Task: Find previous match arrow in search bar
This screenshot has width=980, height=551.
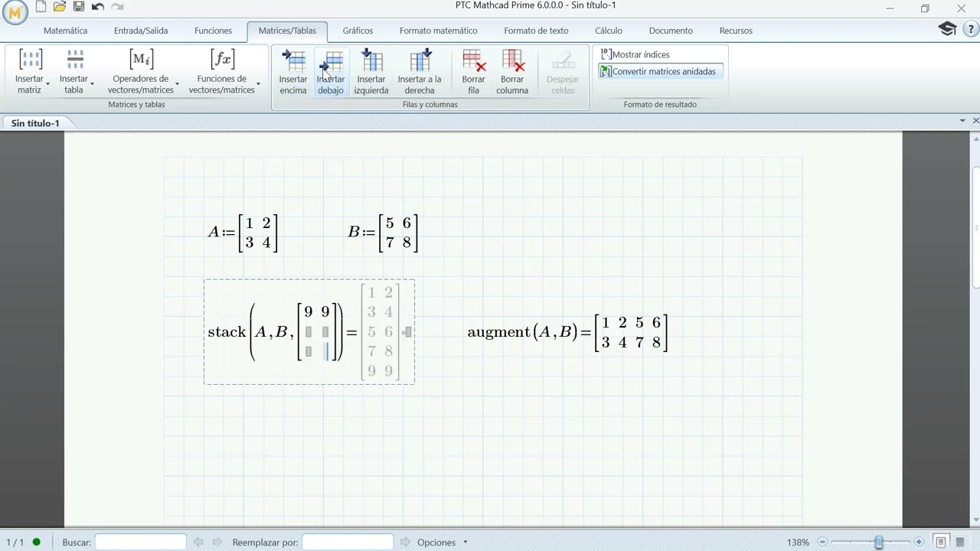Action: point(198,542)
